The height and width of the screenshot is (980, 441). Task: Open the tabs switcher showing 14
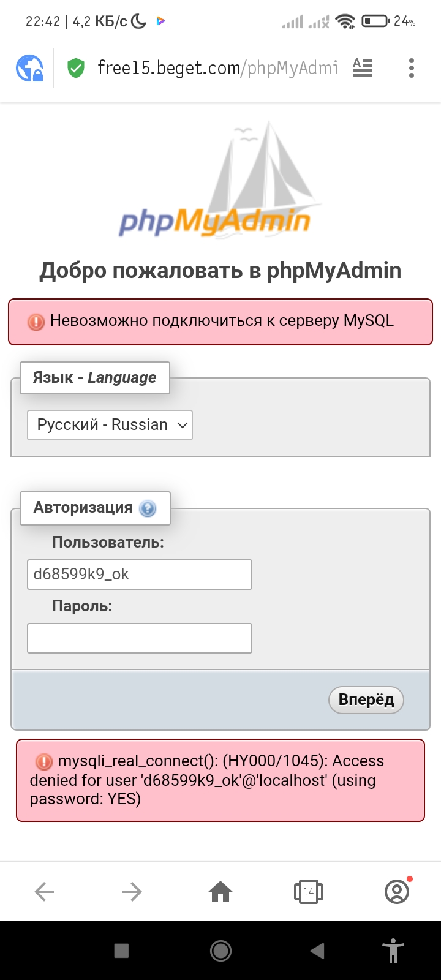coord(309,892)
